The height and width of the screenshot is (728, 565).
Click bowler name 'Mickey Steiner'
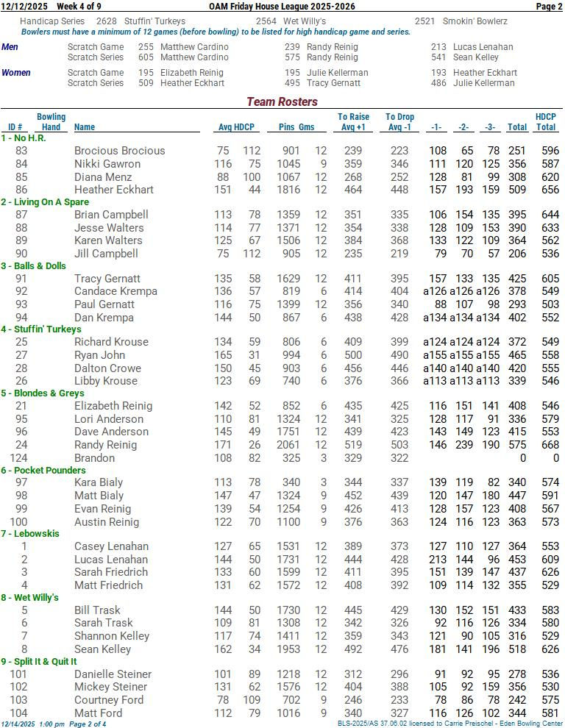(x=111, y=687)
